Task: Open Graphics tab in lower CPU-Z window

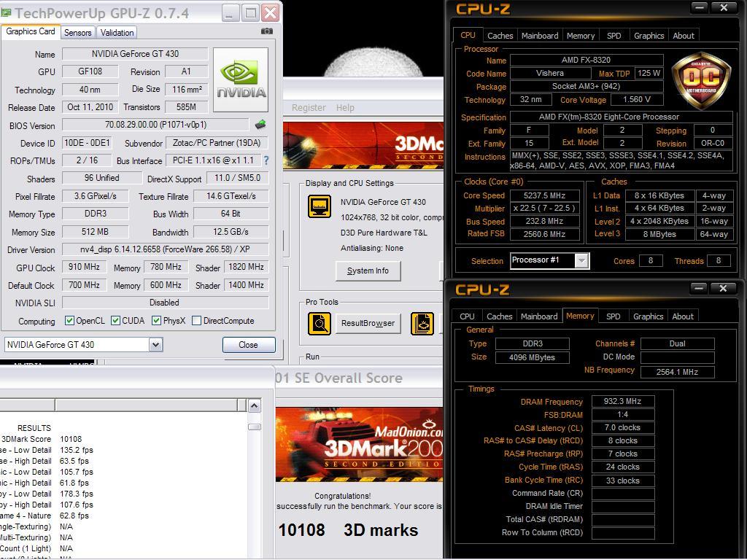Action: pos(648,316)
